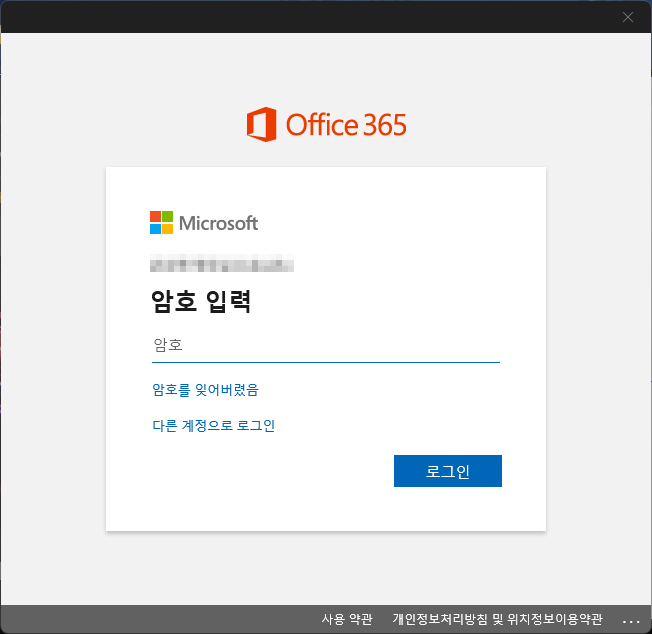This screenshot has height=634, width=652.
Task: Close the sign-in dialog window
Action: [x=628, y=17]
